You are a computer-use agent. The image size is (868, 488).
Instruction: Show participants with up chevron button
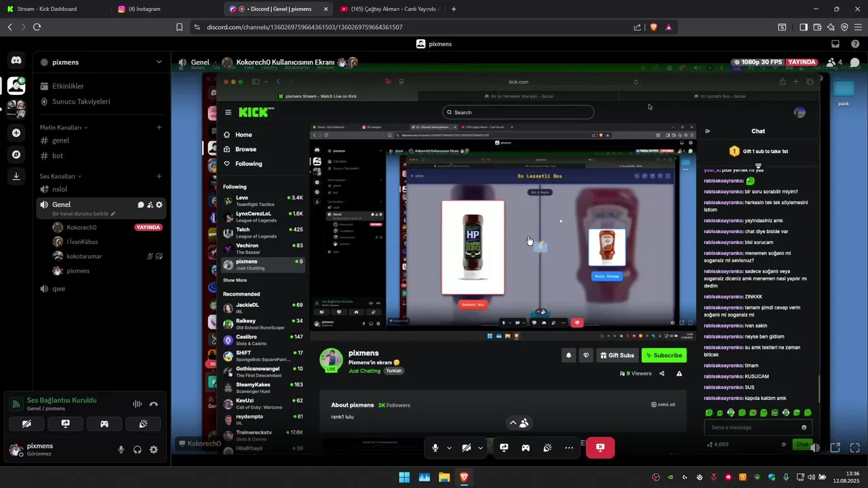(x=519, y=422)
